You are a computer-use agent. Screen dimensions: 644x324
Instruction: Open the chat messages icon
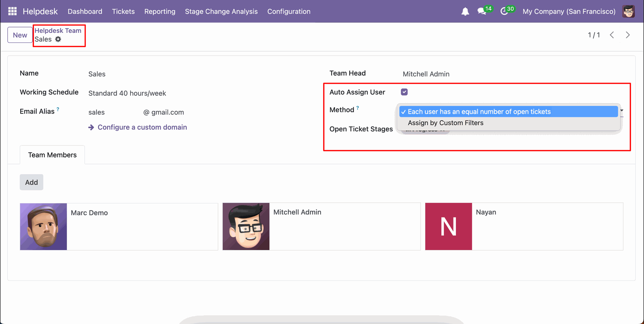coord(482,11)
